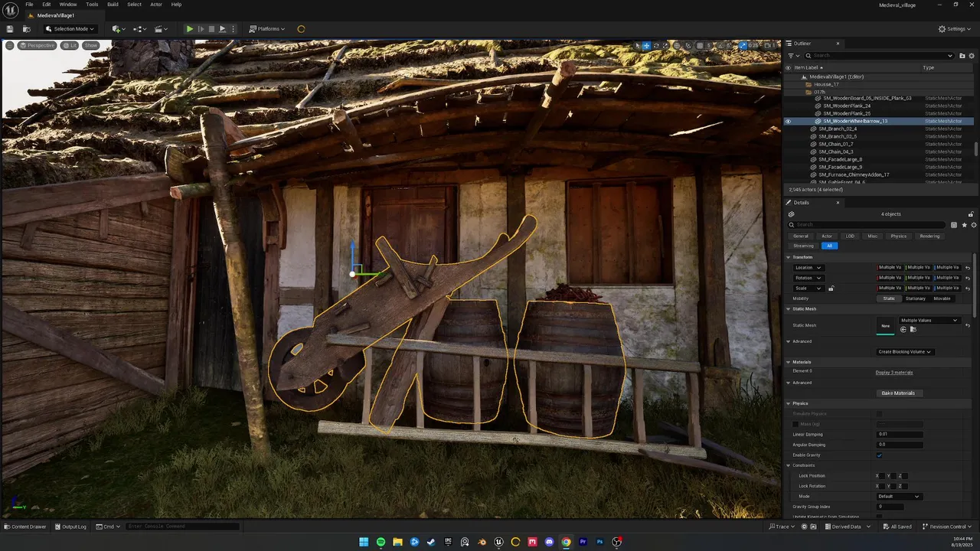Toggle world/local coordinate globe icon
This screenshot has height=551, width=980.
click(x=677, y=46)
